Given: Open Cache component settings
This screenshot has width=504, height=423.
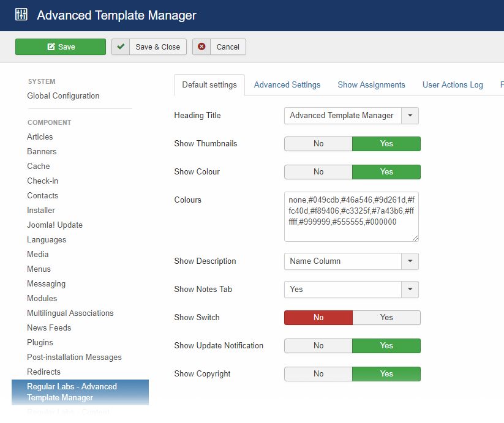Looking at the screenshot, I should click(39, 166).
